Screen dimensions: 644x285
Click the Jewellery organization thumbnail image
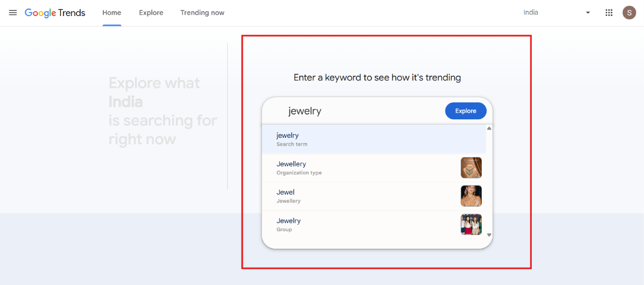pyautogui.click(x=471, y=168)
